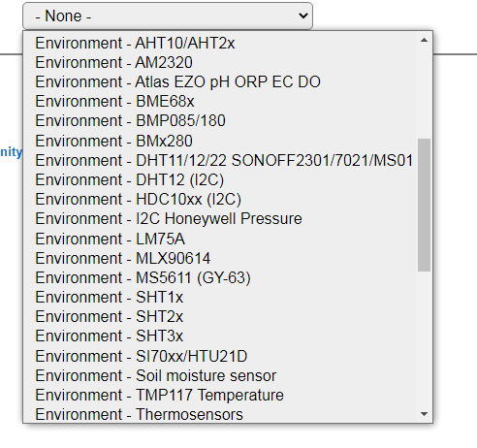Select Environment - SHT3x option

[x=219, y=336]
